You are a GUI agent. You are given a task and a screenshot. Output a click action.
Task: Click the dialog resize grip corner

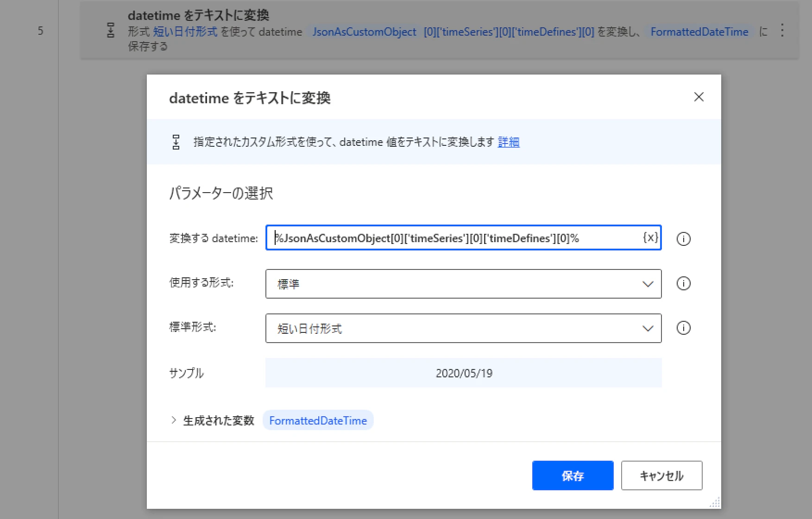(715, 503)
